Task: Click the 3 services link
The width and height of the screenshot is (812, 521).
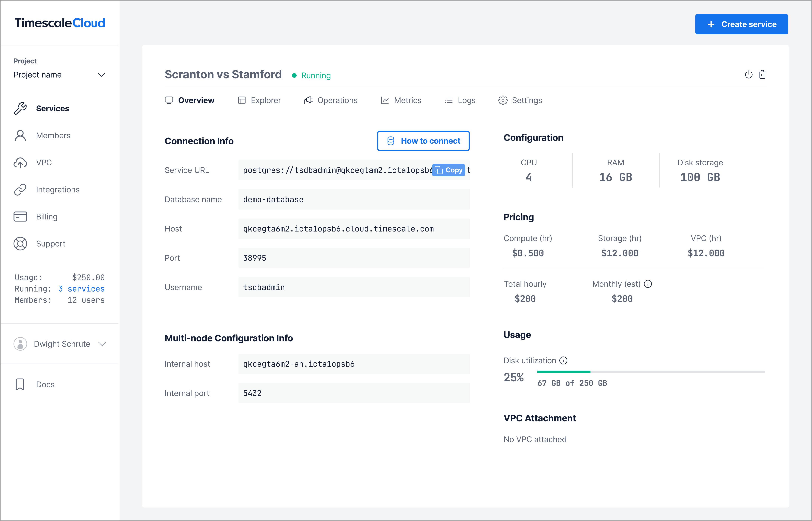Action: (81, 289)
